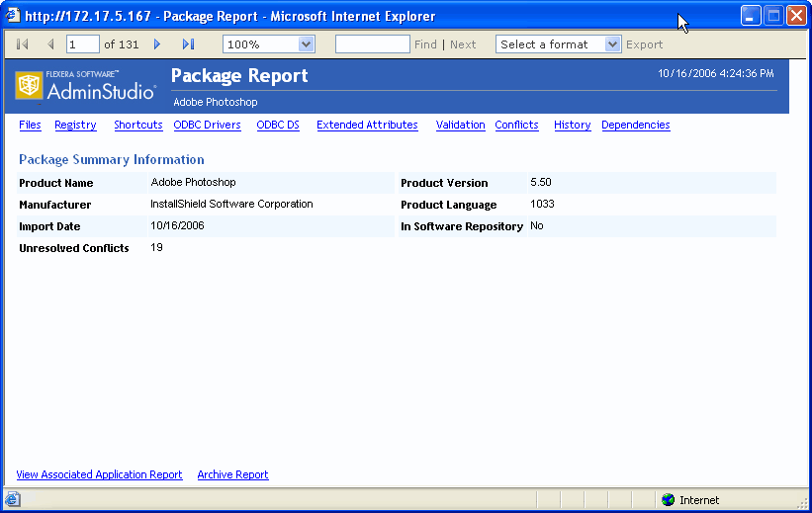The width and height of the screenshot is (812, 513).
Task: Advance to the next report page
Action: pyautogui.click(x=157, y=44)
